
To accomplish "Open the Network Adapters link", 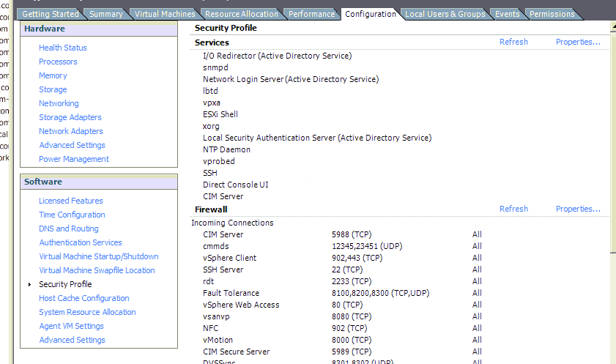I will (71, 131).
